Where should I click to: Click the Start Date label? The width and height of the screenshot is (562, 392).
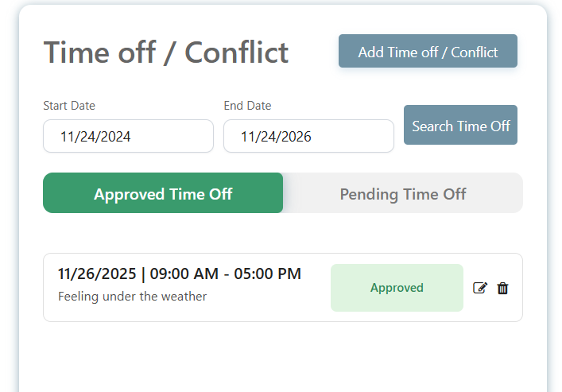coord(69,106)
